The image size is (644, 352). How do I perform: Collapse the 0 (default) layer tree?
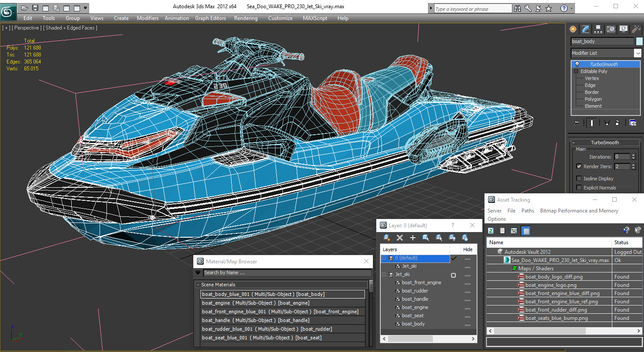(384, 258)
